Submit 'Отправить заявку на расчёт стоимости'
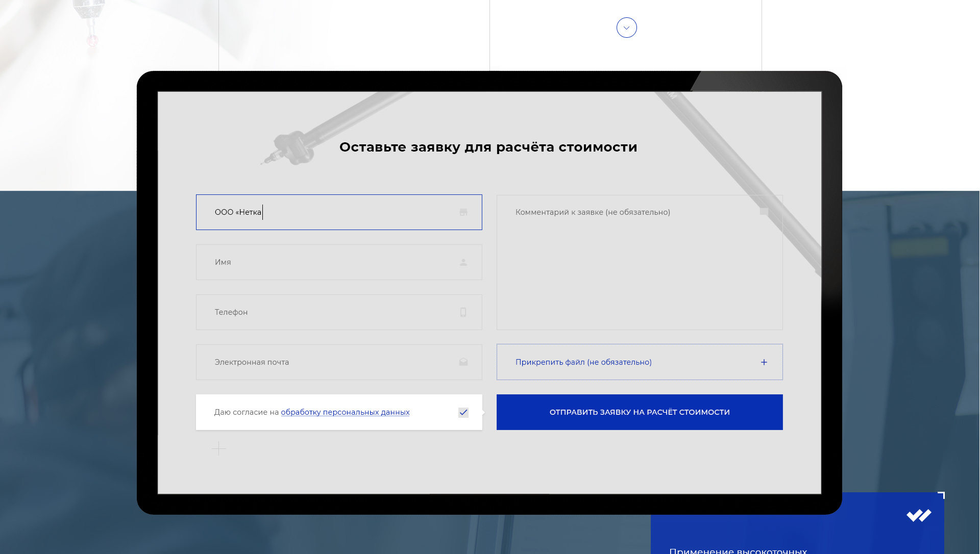 click(639, 412)
